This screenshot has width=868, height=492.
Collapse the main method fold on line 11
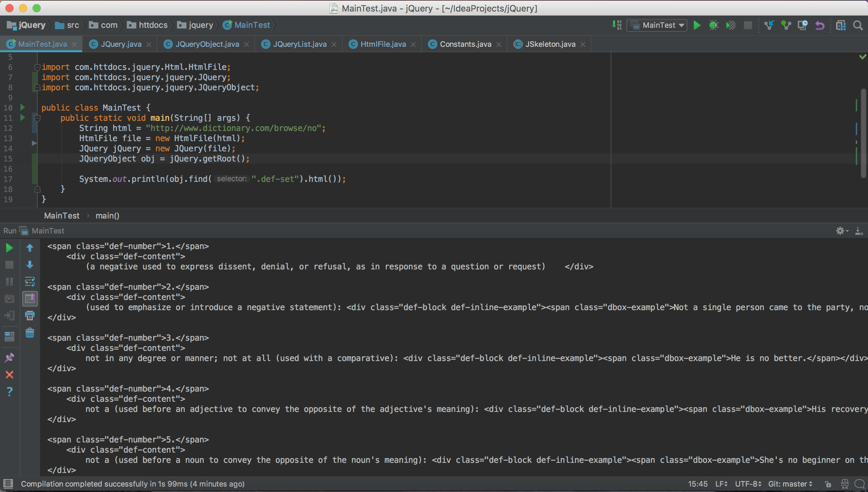tap(38, 118)
